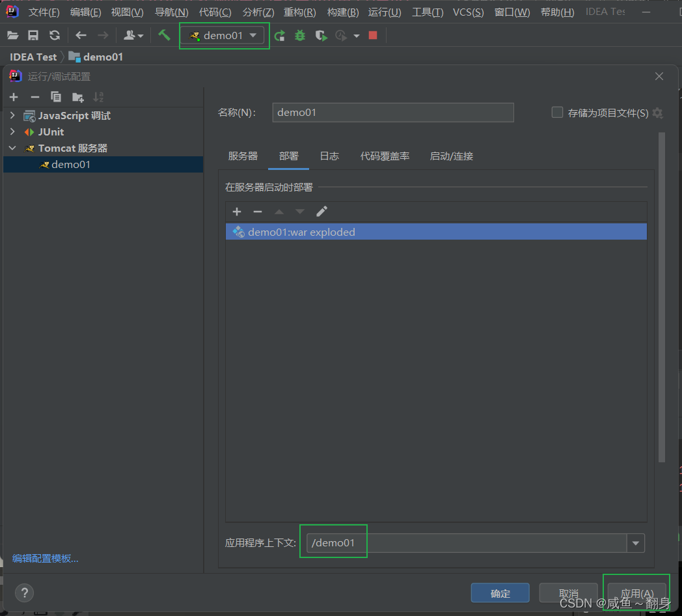Open the demo01 run configuration dropdown
This screenshot has width=682, height=616.
(223, 35)
